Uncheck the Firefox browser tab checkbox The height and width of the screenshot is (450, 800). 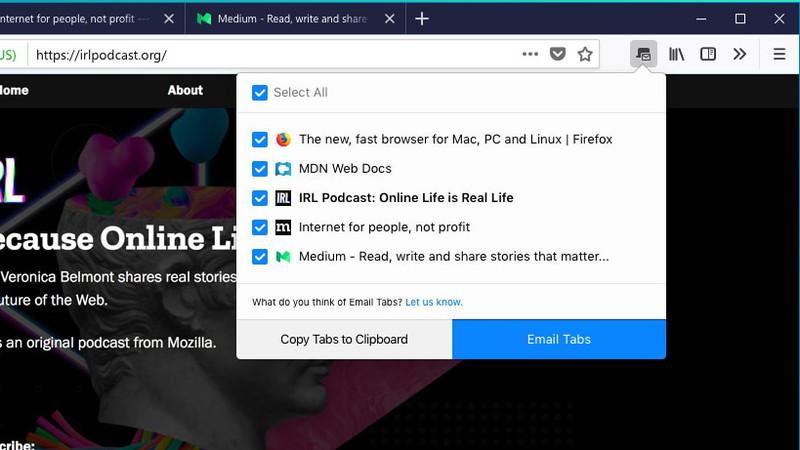[260, 139]
